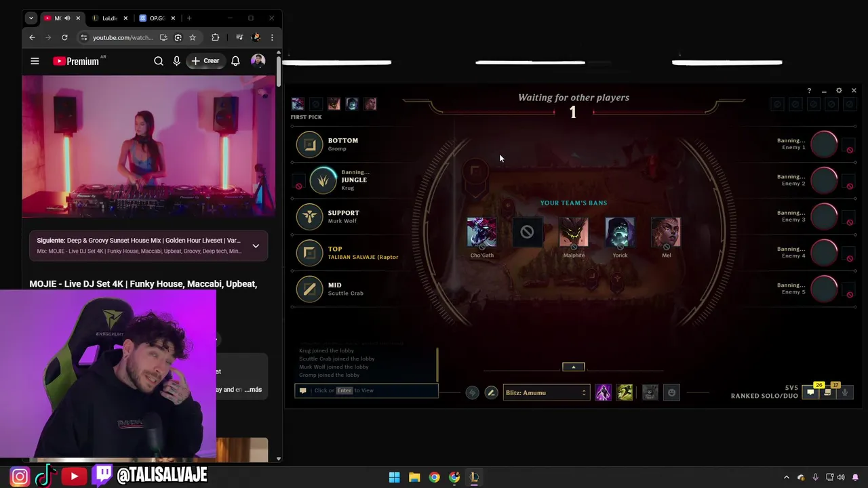Start YouTube voice search microphone
868x488 pixels.
[x=177, y=61]
